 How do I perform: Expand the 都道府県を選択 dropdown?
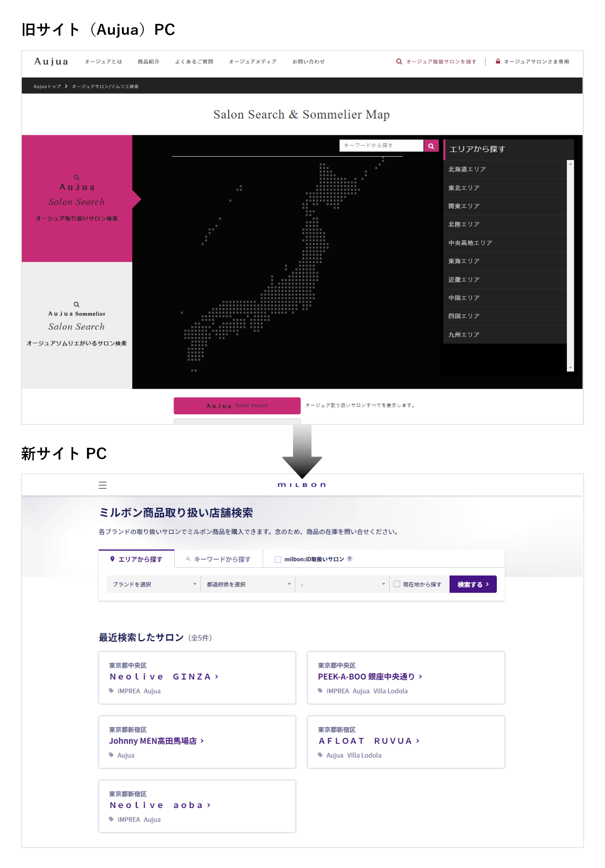point(248,584)
